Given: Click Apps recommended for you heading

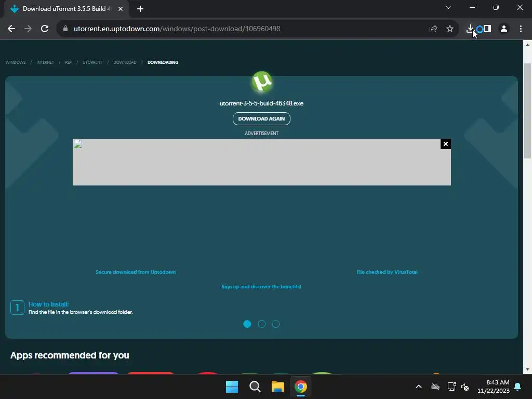Looking at the screenshot, I should [x=70, y=355].
